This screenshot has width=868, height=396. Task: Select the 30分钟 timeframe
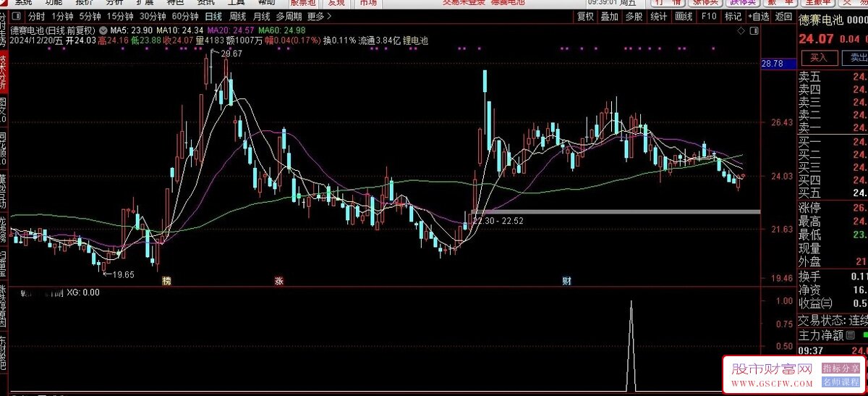click(x=153, y=17)
